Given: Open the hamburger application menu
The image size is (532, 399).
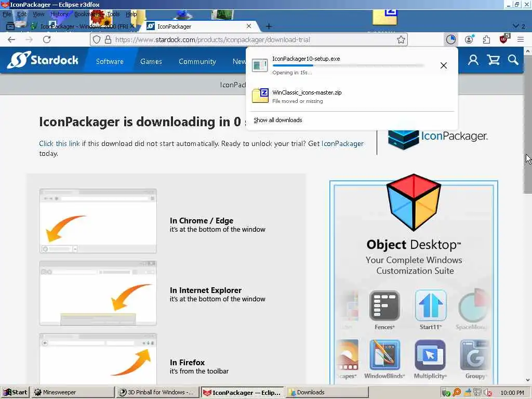Looking at the screenshot, I should tap(521, 39).
